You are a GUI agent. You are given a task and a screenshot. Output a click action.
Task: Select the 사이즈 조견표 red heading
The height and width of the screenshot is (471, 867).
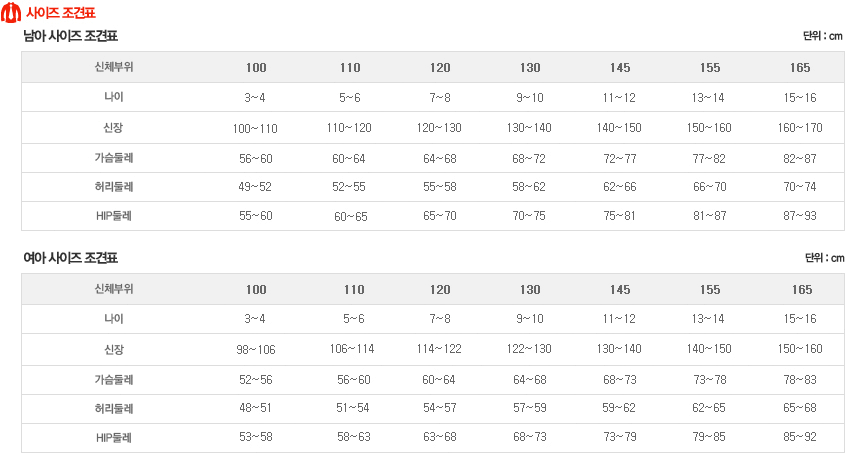point(61,13)
